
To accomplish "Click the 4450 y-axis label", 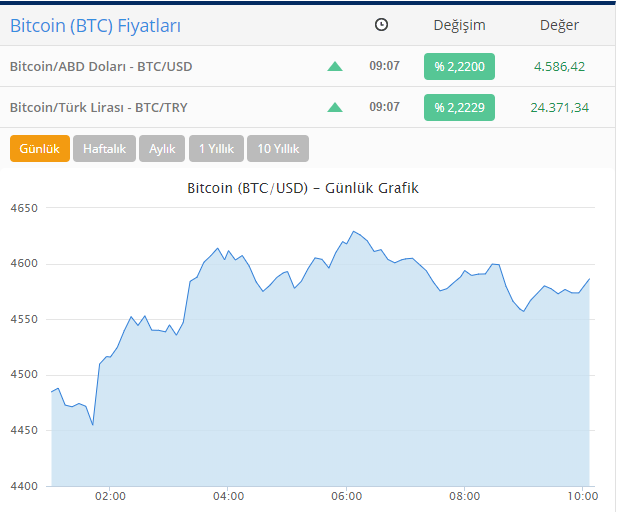I will click(24, 430).
